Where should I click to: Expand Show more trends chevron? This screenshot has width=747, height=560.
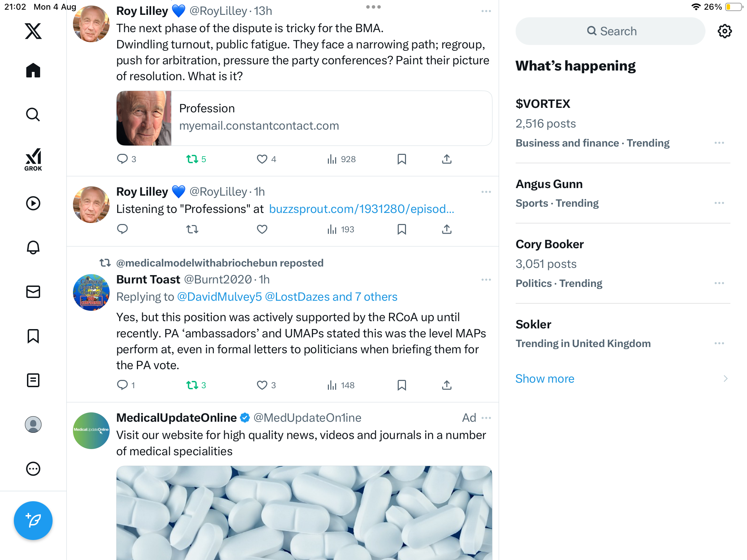(725, 379)
